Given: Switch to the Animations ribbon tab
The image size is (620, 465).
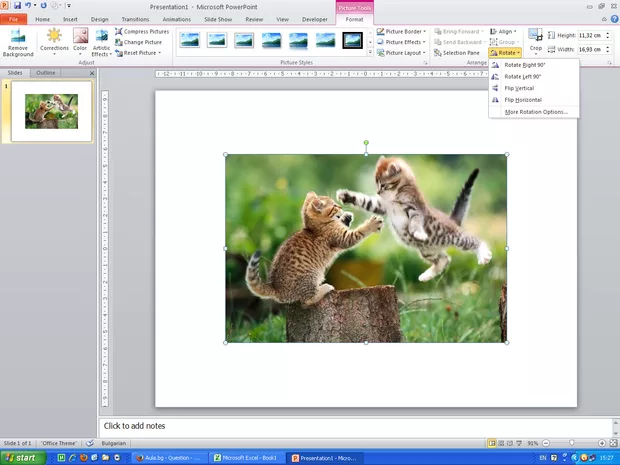Looking at the screenshot, I should pyautogui.click(x=177, y=19).
